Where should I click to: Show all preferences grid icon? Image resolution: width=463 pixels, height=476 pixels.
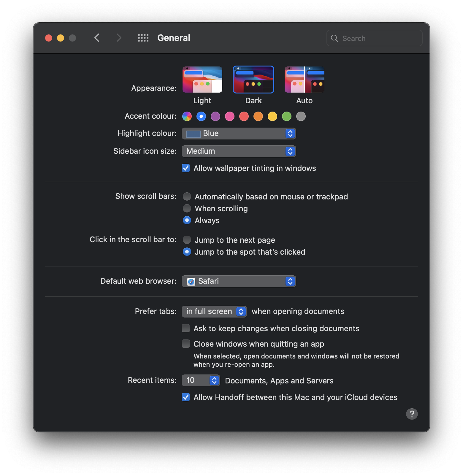point(143,38)
